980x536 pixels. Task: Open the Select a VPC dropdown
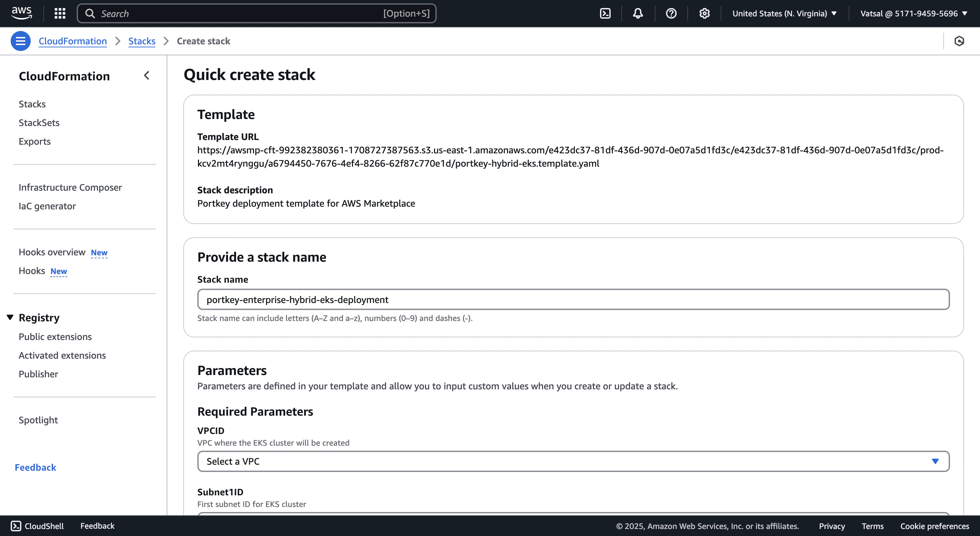573,461
